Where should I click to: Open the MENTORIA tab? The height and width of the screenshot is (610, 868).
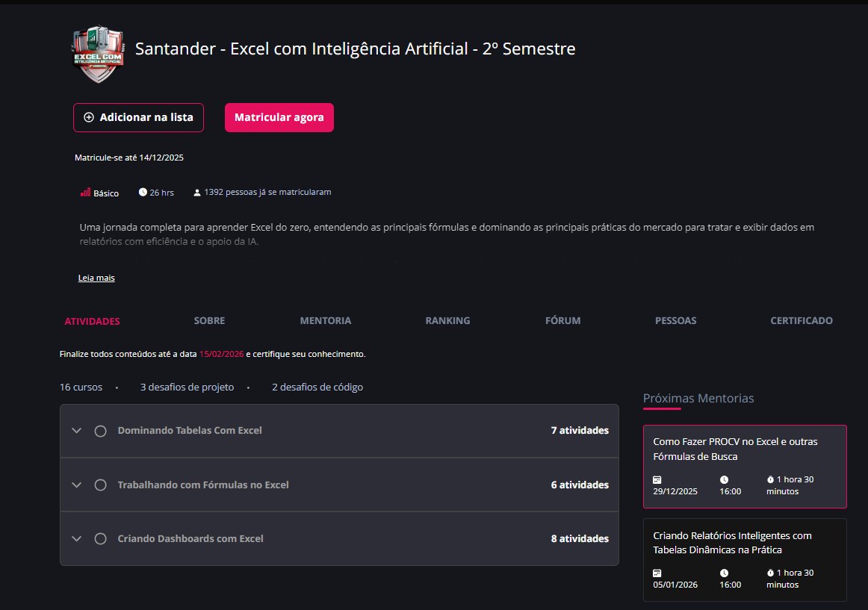coord(326,320)
